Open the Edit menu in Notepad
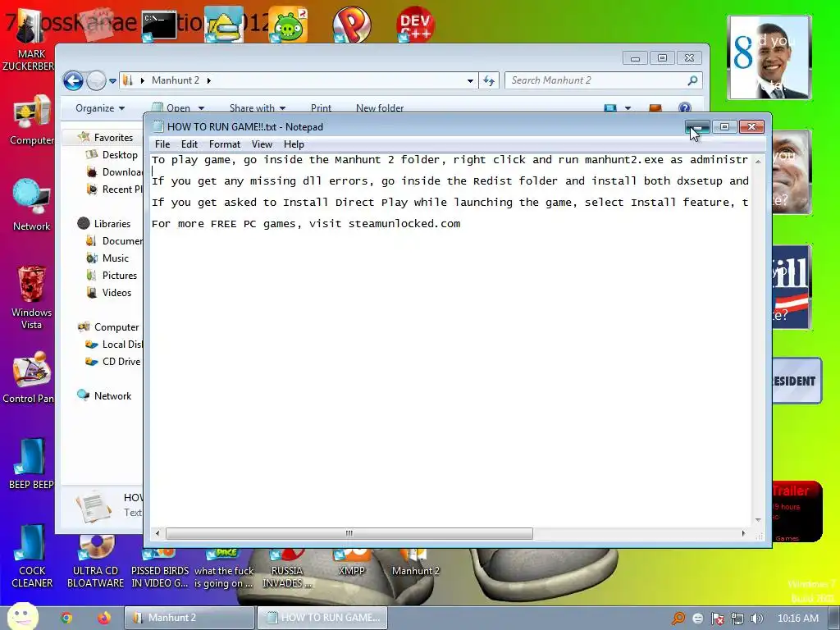840x630 pixels. pyautogui.click(x=189, y=144)
